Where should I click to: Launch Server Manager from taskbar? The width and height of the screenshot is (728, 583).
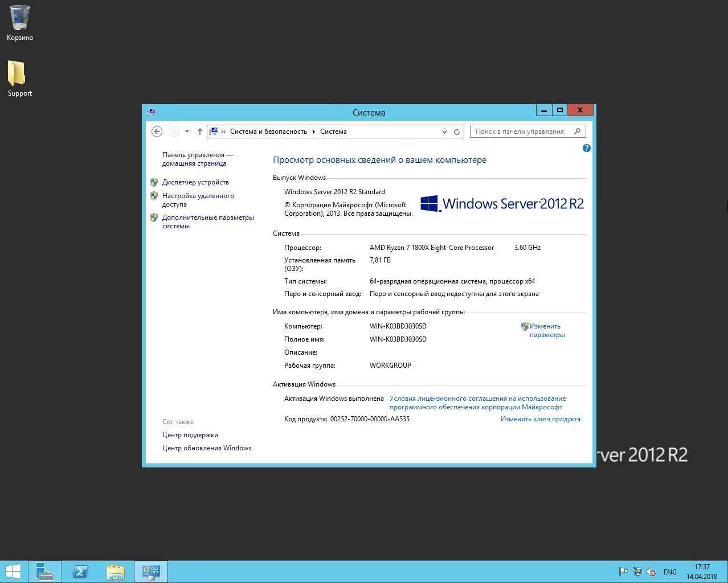tap(45, 572)
